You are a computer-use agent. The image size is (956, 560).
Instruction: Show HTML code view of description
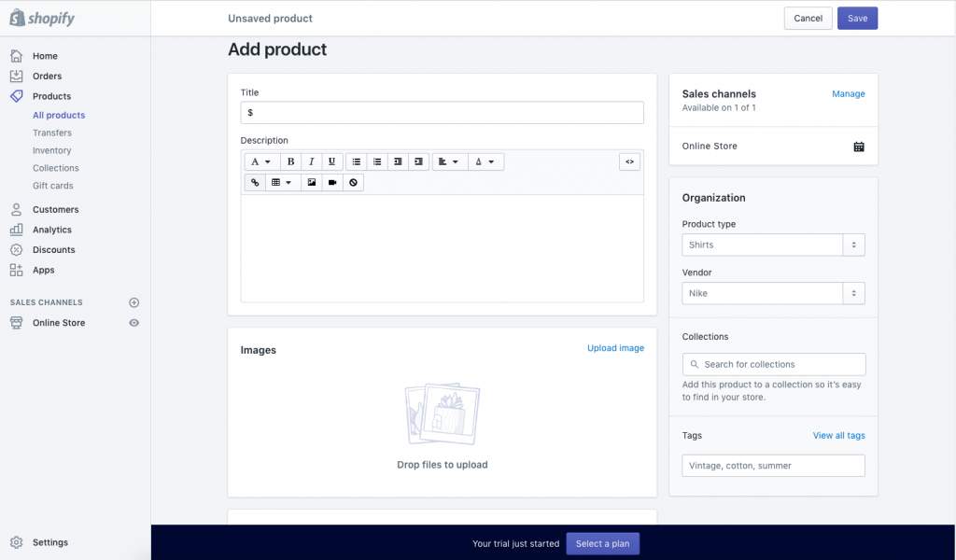coord(630,161)
